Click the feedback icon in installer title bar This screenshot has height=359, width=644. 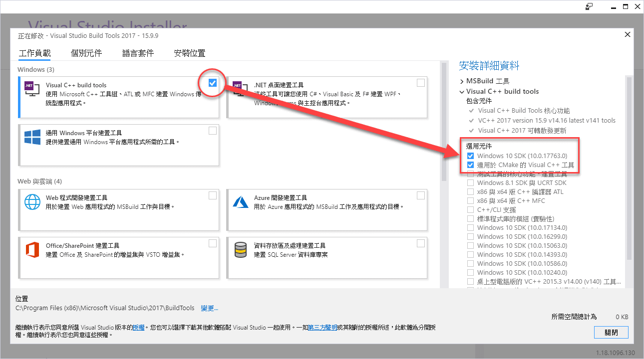[x=590, y=6]
